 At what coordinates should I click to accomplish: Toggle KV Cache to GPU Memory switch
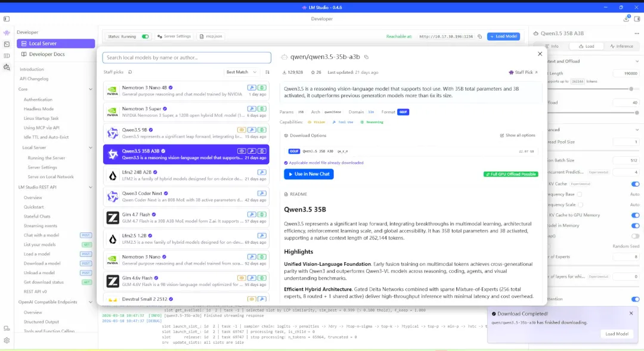(x=635, y=215)
